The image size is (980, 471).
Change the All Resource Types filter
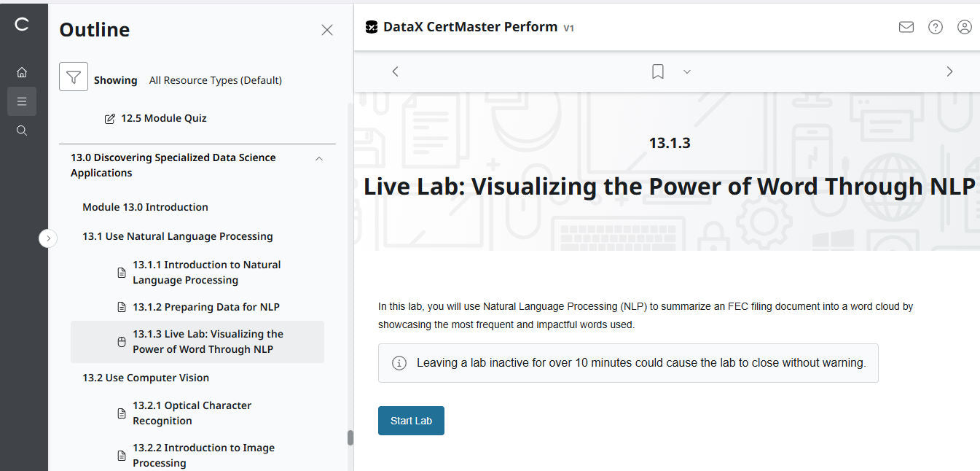215,80
